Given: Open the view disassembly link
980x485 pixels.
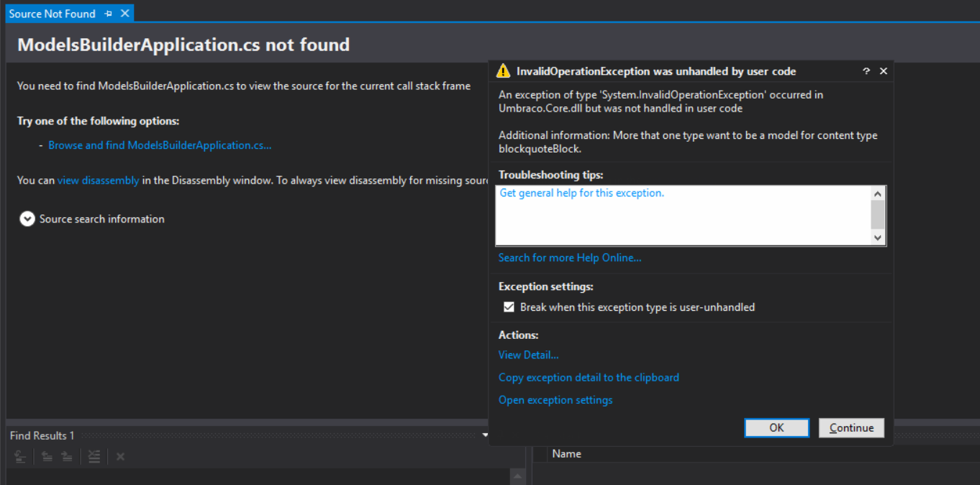Looking at the screenshot, I should [98, 181].
